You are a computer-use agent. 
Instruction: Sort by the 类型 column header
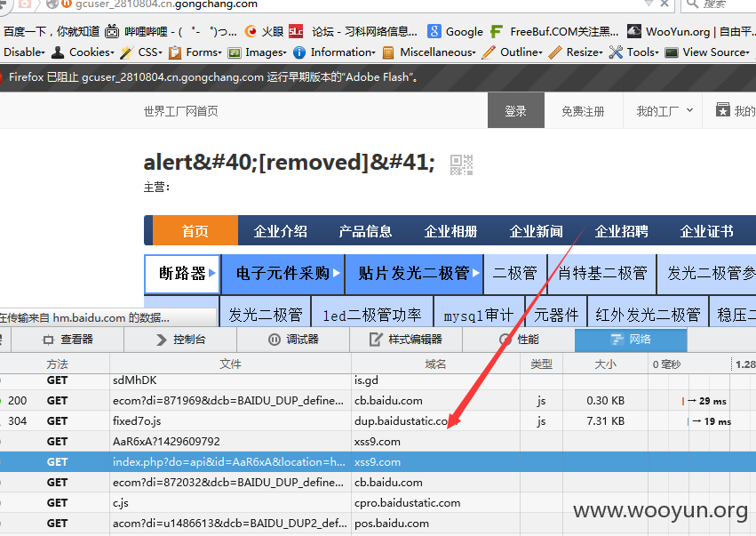pyautogui.click(x=541, y=364)
